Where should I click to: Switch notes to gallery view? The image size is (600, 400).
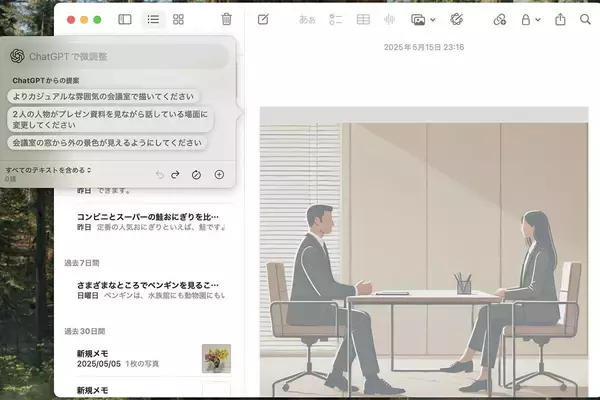click(x=179, y=19)
